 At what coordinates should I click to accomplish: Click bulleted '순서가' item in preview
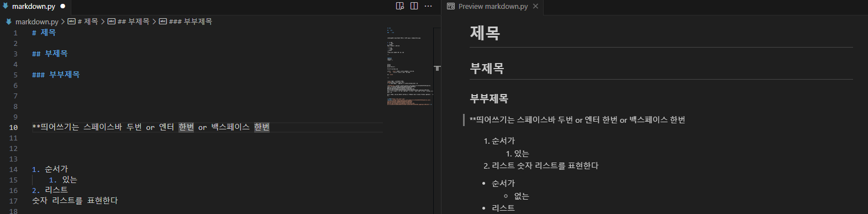[503, 184]
